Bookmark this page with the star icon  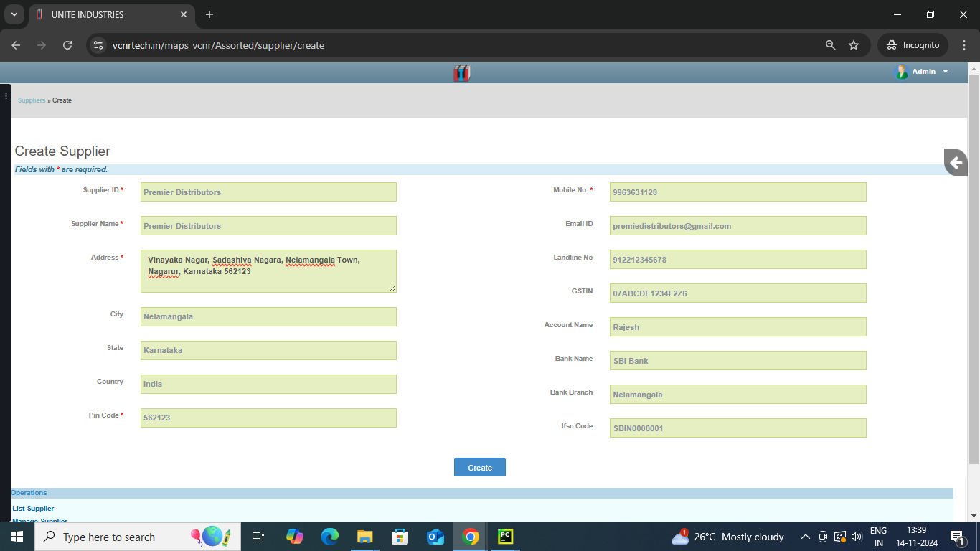[854, 45]
